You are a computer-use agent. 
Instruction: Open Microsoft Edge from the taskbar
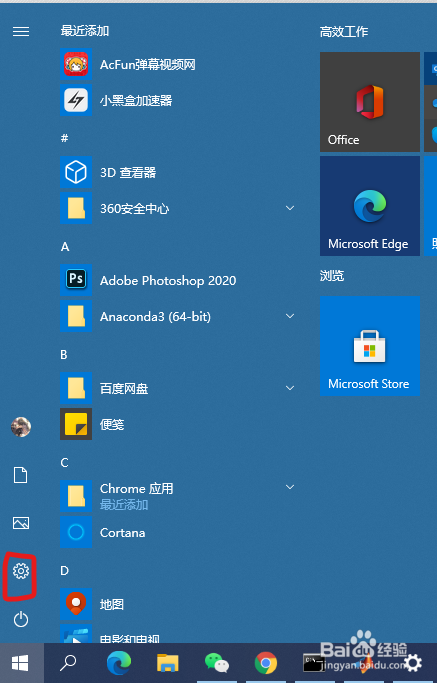tap(119, 663)
